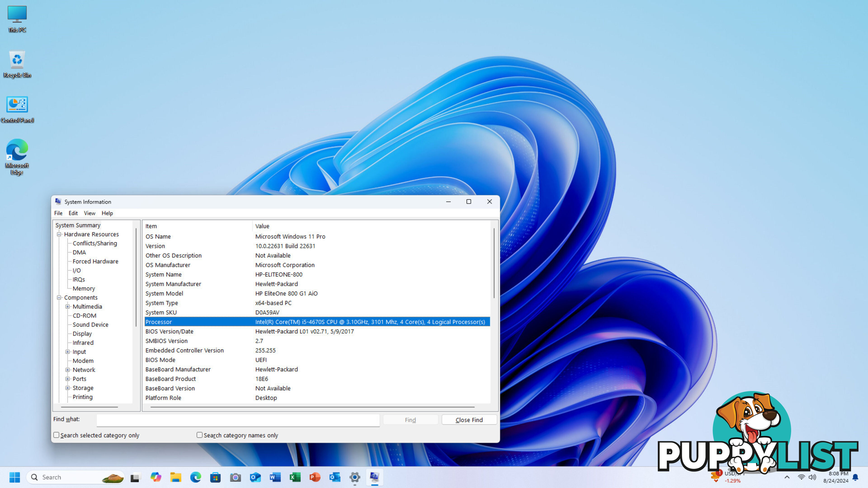Show hidden tray icons chevron
Viewport: 868px width, 488px height.
pyautogui.click(x=787, y=477)
